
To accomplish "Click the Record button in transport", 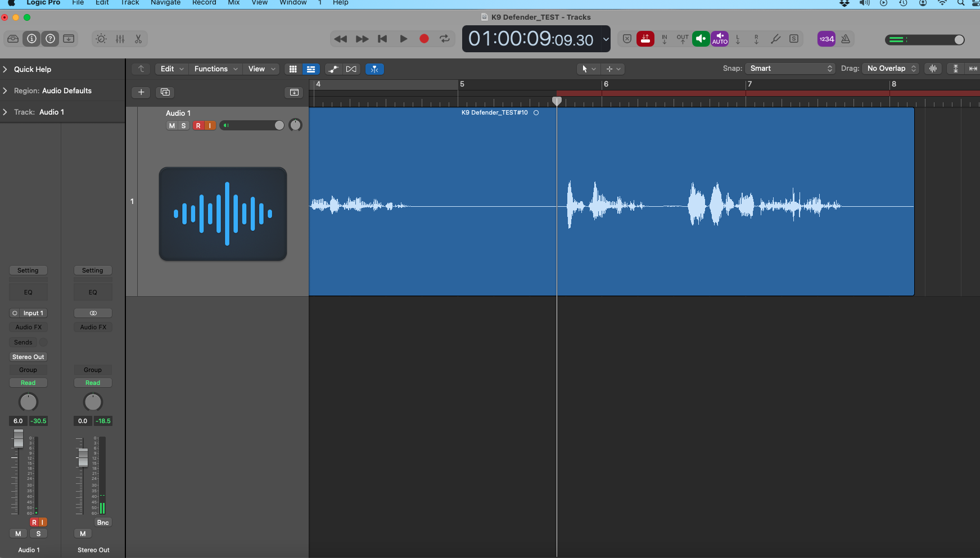I will tap(424, 39).
